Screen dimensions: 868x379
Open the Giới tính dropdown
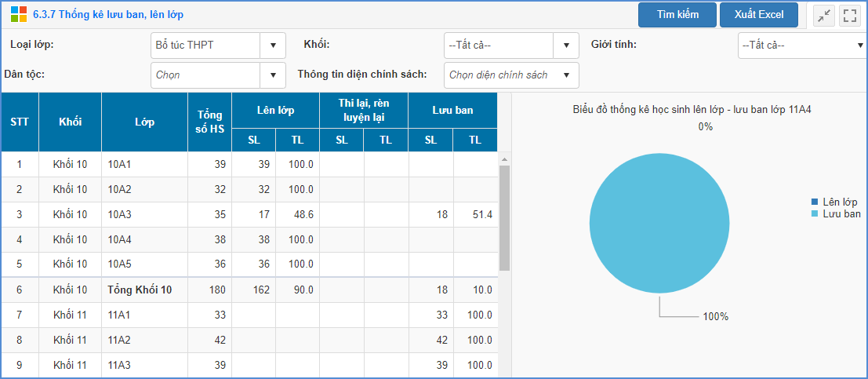click(860, 46)
